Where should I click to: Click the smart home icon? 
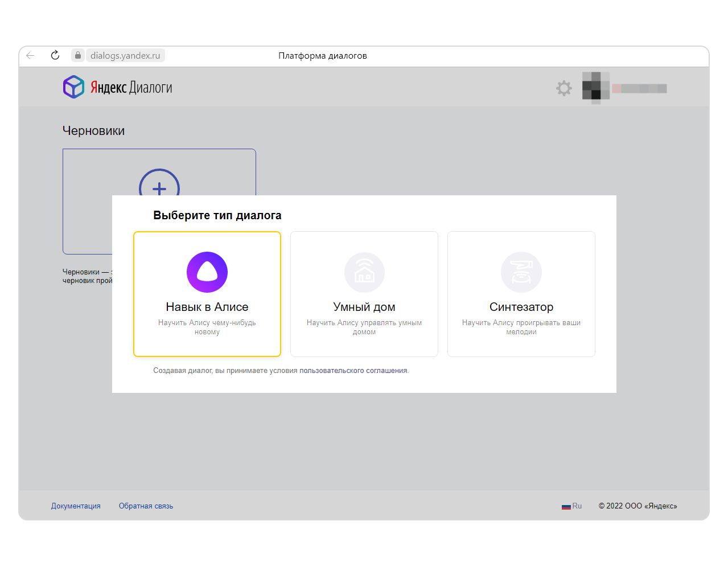pos(364,272)
